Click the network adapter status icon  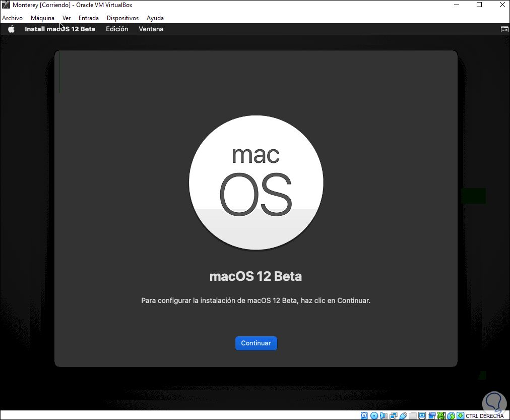[x=394, y=416]
